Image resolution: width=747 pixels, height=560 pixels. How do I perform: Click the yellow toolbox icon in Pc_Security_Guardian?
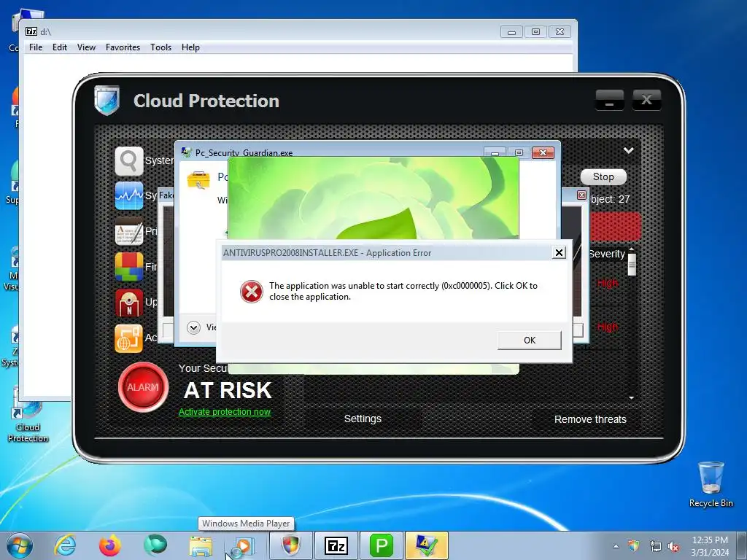(198, 181)
